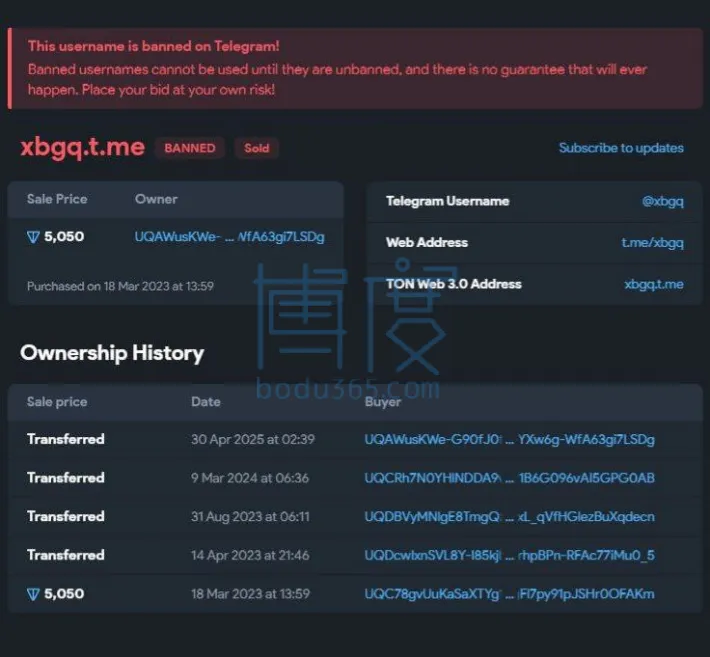Click Transferred in the 30 Apr 2025 row
The height and width of the screenshot is (657, 710).
pos(66,439)
